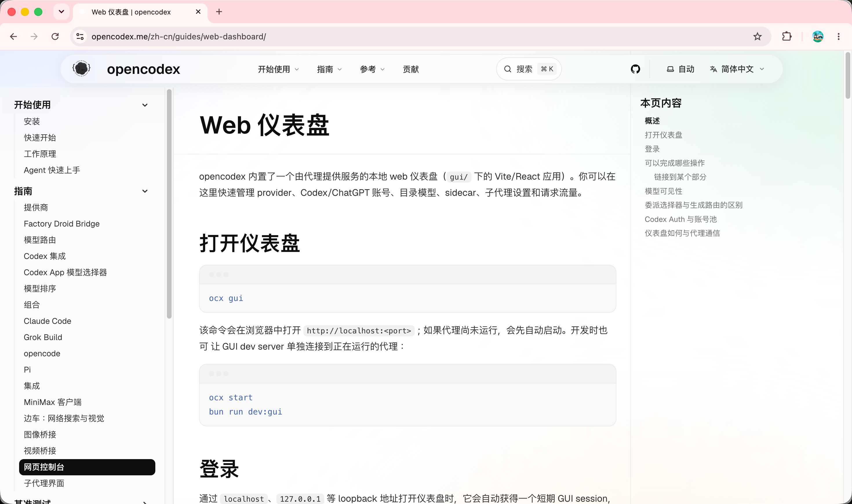Open the 简体中文 language dropdown

click(737, 69)
